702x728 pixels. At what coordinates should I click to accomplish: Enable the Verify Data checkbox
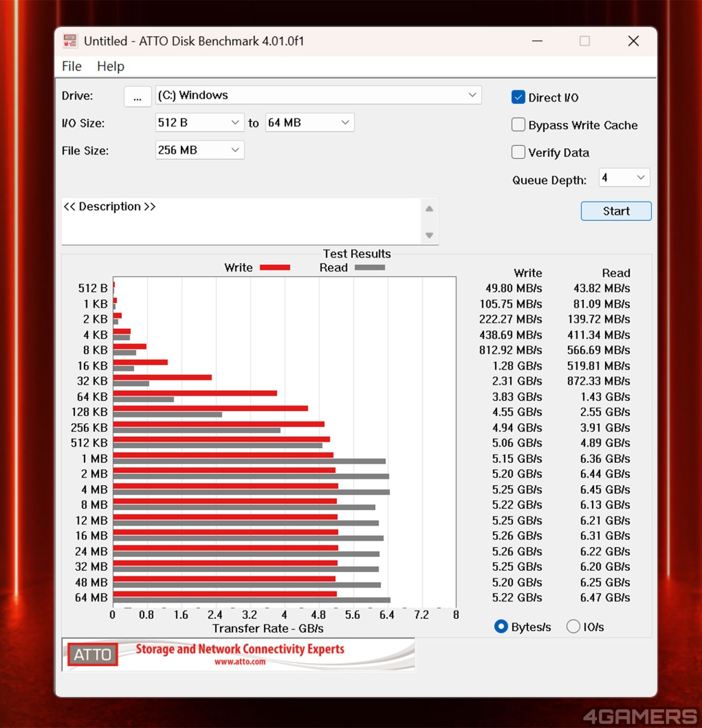[518, 152]
